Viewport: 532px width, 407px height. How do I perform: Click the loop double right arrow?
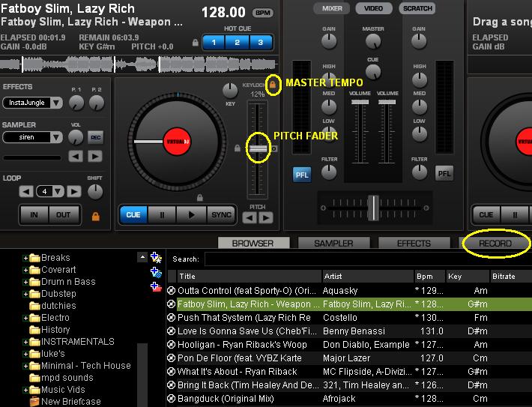pyautogui.click(x=74, y=191)
